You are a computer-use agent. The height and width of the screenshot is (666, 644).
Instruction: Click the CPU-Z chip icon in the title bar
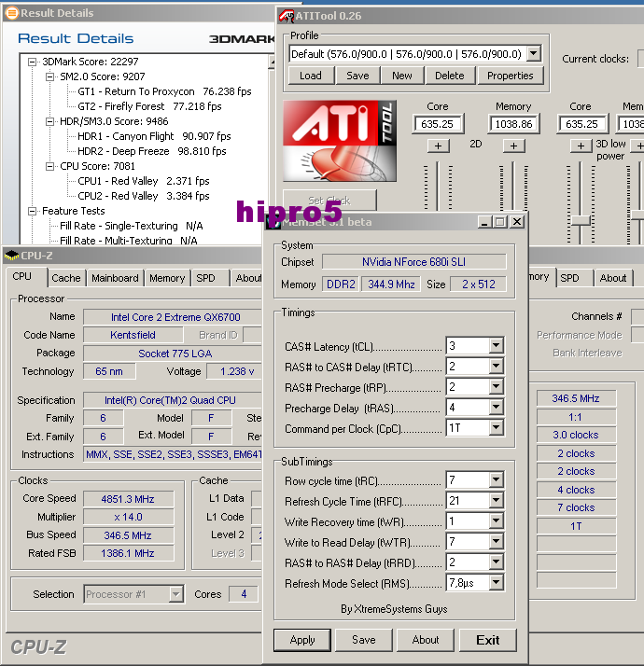pyautogui.click(x=11, y=256)
